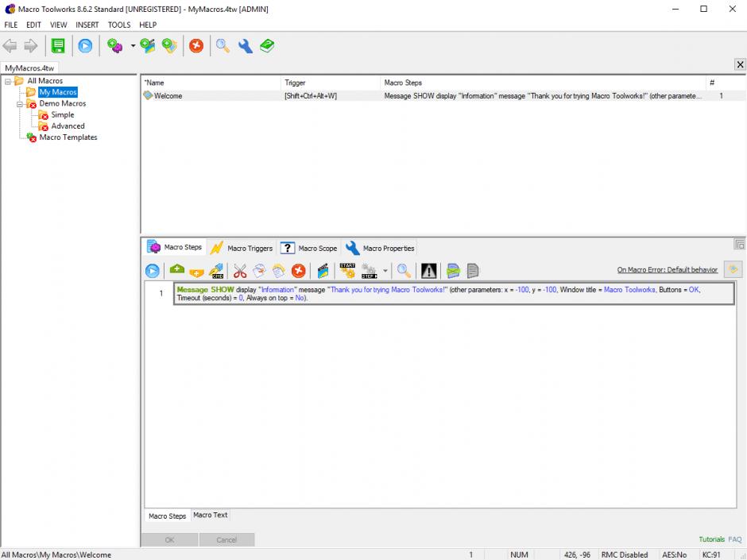Open the VIEW menu
The image size is (747, 560).
coord(59,25)
